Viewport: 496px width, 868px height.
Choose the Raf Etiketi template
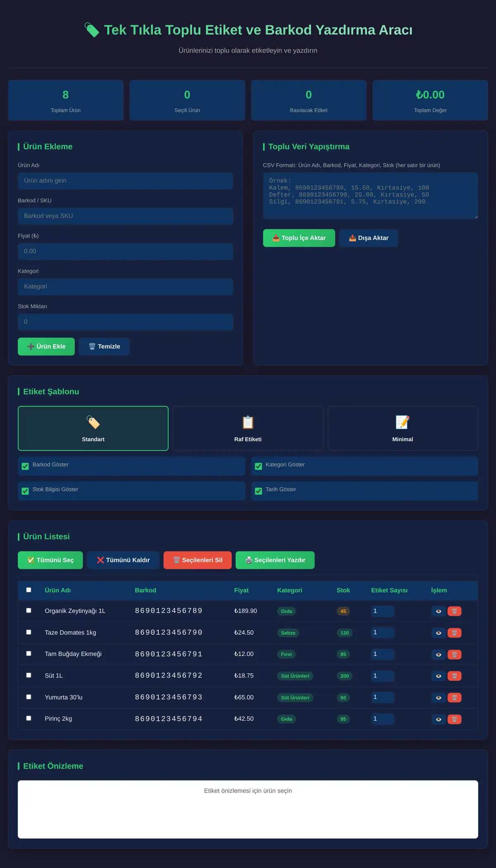pyautogui.click(x=248, y=428)
